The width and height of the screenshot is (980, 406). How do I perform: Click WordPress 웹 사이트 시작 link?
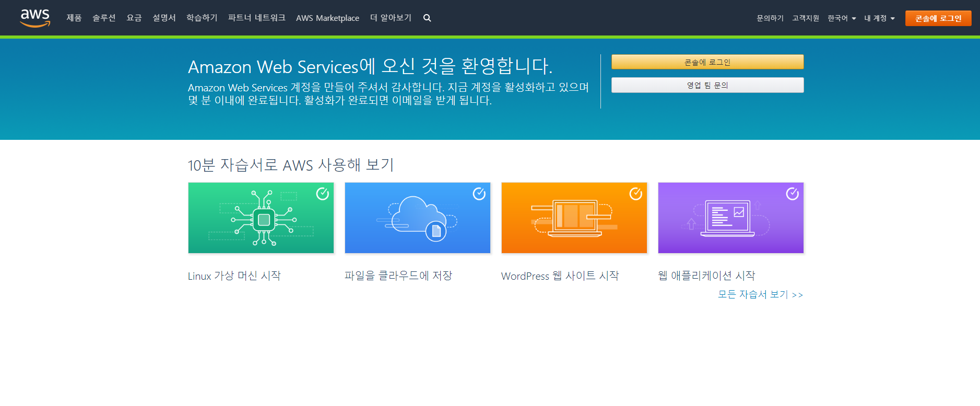click(560, 276)
